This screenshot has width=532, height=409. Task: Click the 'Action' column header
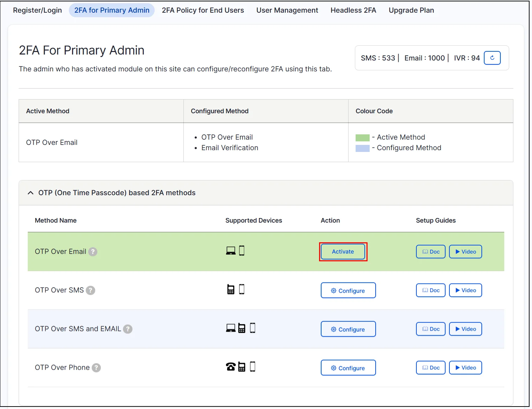(x=330, y=221)
